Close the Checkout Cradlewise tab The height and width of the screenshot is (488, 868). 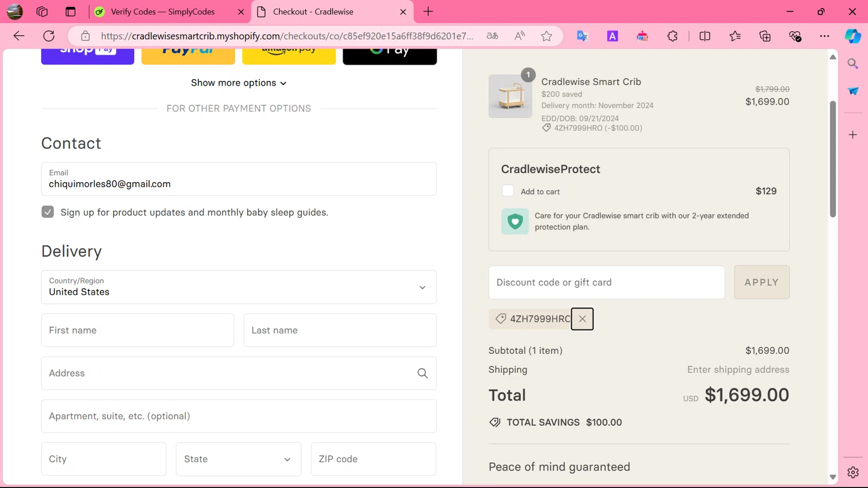tap(403, 12)
